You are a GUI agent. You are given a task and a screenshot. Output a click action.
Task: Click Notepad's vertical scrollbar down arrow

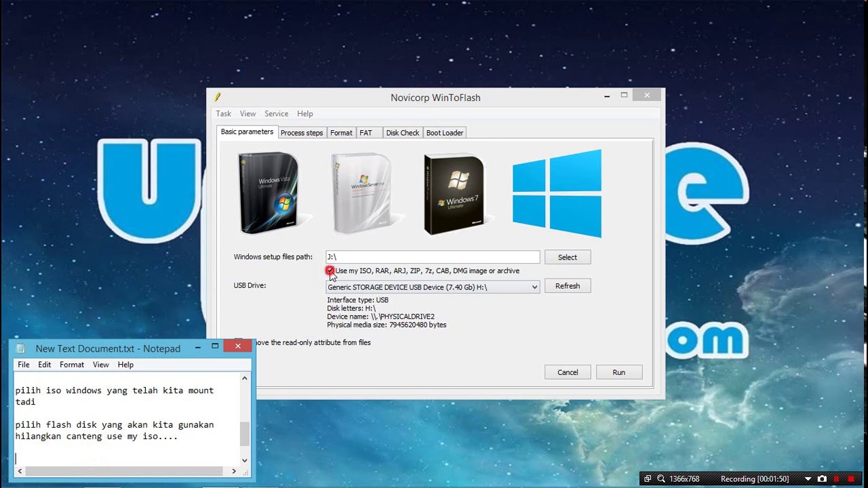point(245,460)
